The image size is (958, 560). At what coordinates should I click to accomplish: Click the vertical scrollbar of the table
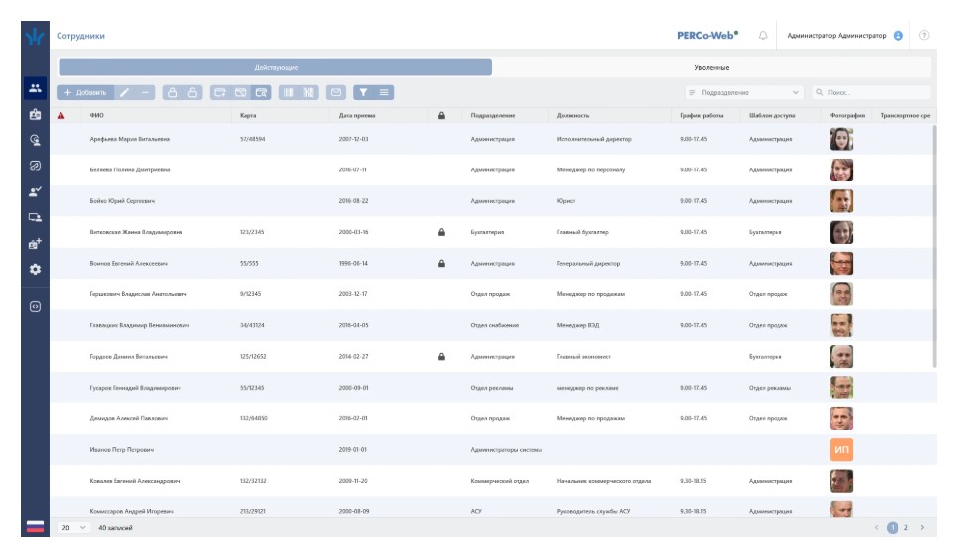tap(933, 248)
